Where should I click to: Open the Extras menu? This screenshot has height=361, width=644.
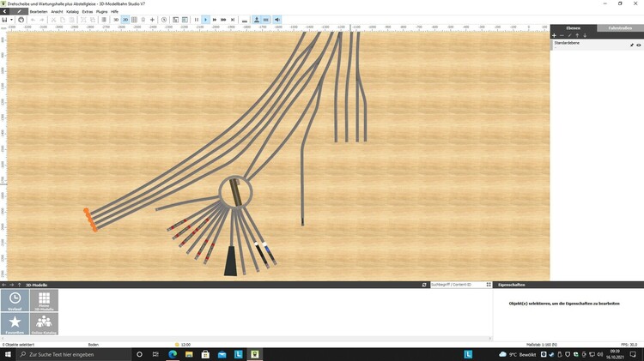(88, 11)
